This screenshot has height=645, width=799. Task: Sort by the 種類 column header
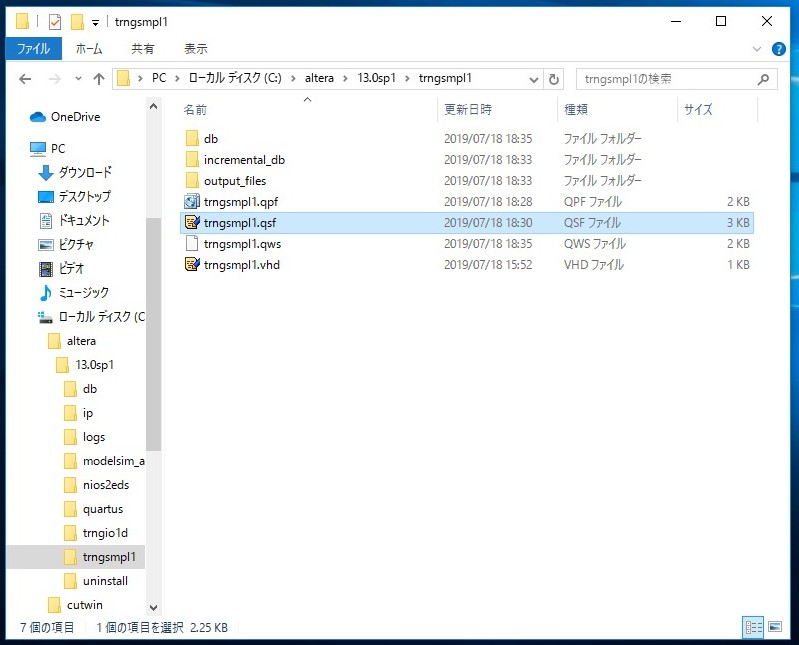[618, 110]
